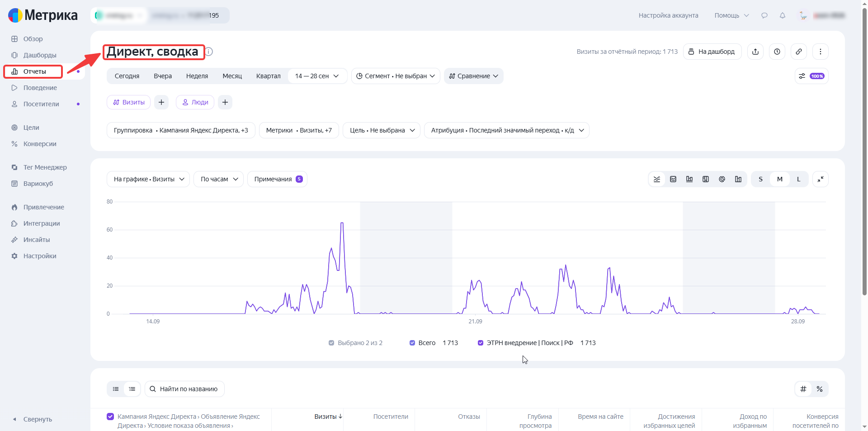Open the three-dot more options menu
The width and height of the screenshot is (868, 431).
pyautogui.click(x=821, y=52)
